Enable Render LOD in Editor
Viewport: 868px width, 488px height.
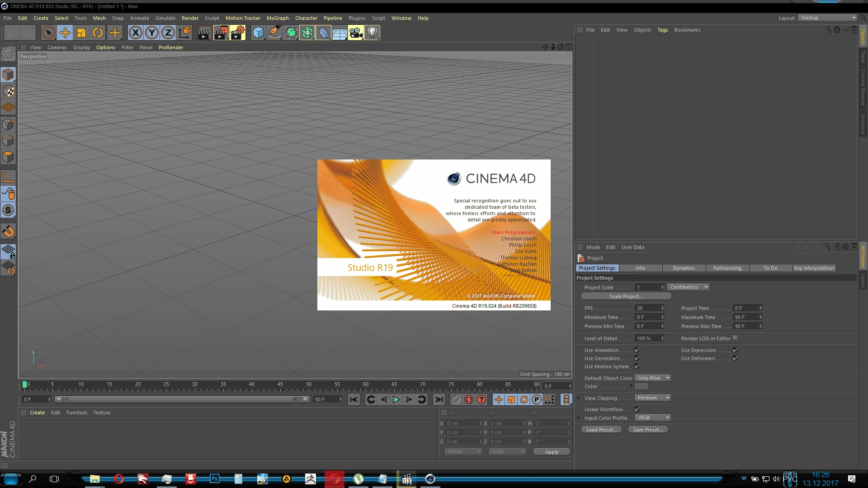point(735,338)
